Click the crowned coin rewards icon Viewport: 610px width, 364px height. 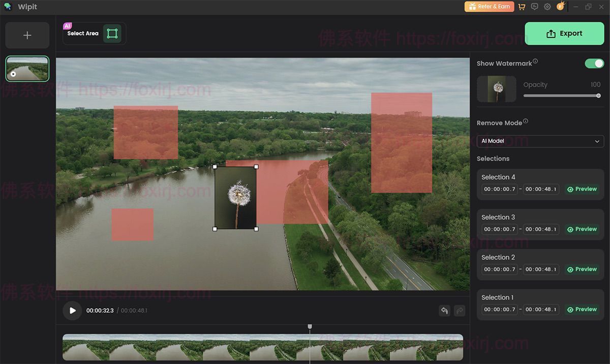click(x=560, y=6)
